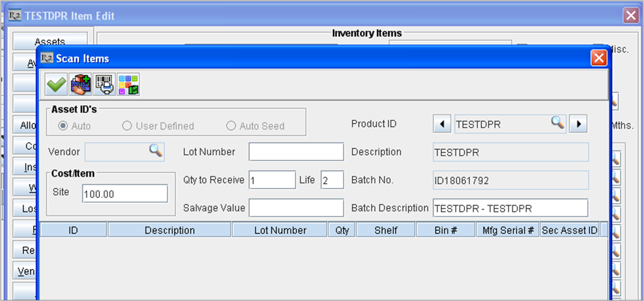644x301 pixels.
Task: Click the keyboard manual-entry toolbar icon
Action: click(81, 84)
